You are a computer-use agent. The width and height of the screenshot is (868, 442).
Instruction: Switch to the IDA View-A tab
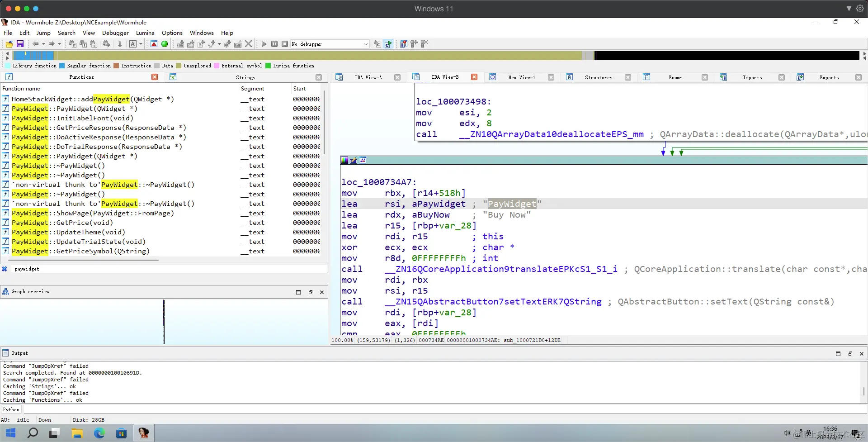[368, 77]
